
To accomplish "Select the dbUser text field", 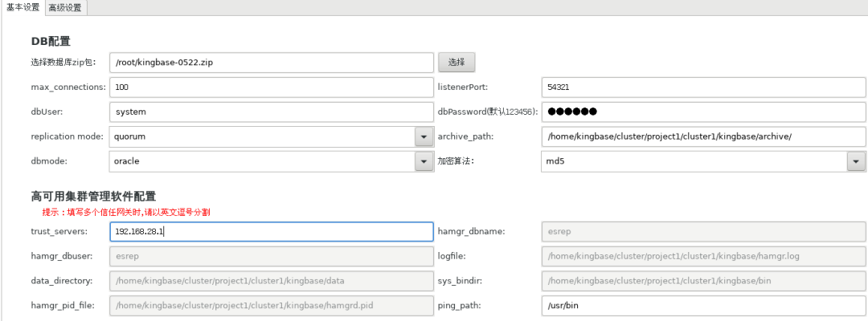I will click(271, 112).
